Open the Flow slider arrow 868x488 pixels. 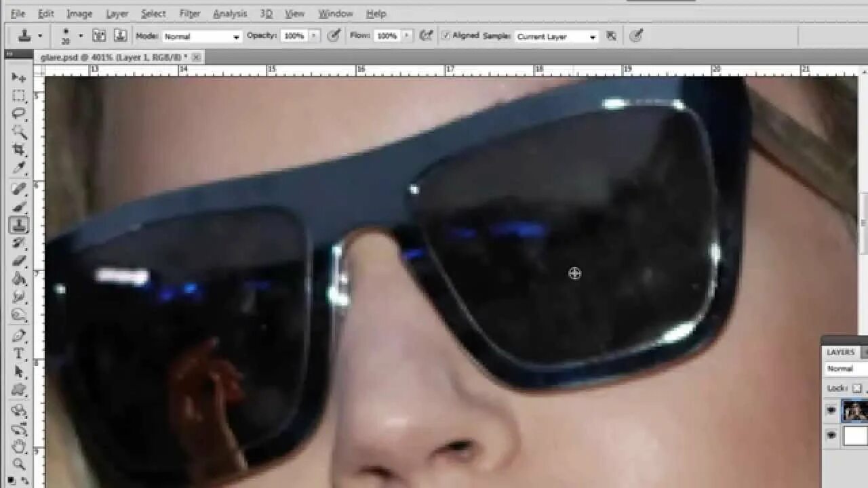pos(408,36)
